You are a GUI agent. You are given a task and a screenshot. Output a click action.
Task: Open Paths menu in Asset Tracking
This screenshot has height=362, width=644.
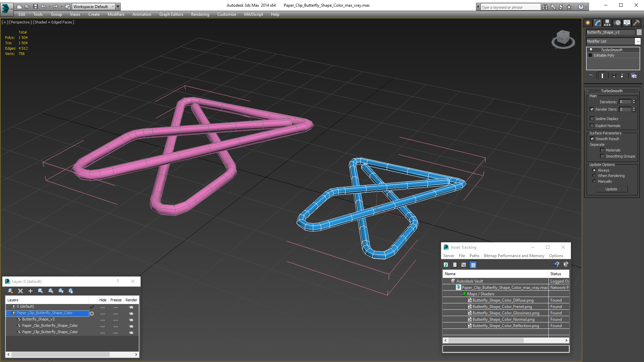[x=474, y=256]
